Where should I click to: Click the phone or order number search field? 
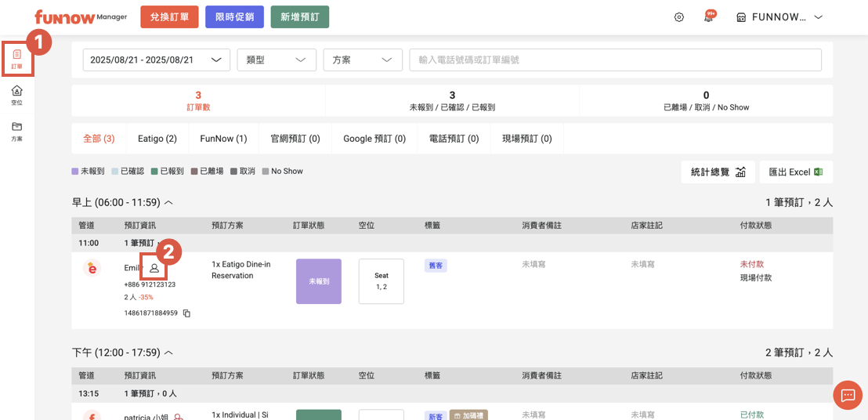pyautogui.click(x=615, y=60)
